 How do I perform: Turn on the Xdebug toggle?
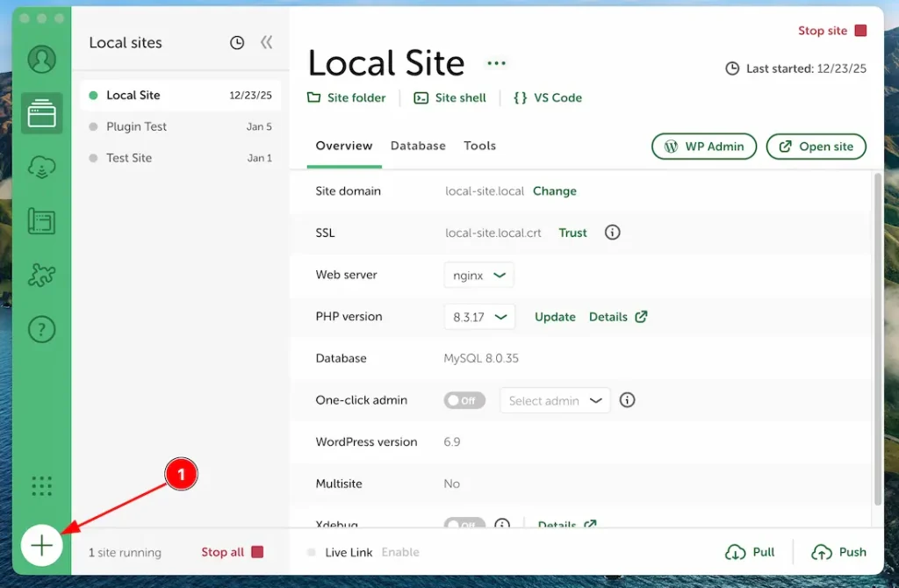(x=464, y=525)
